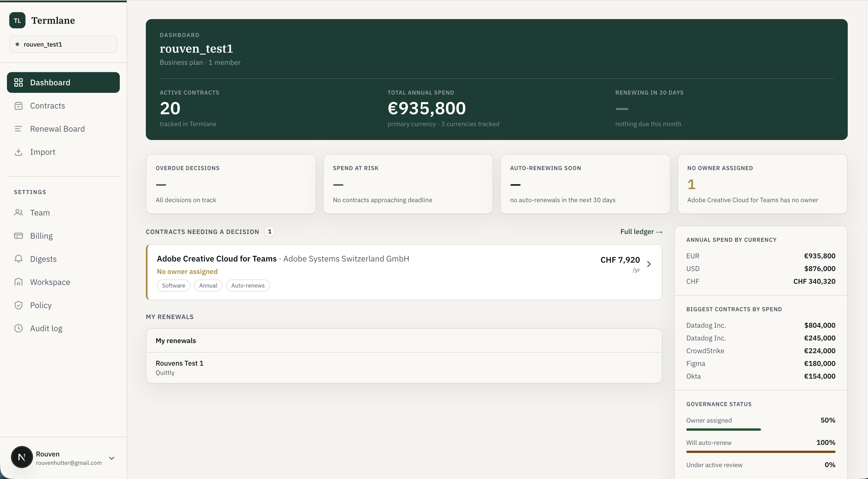Open Adobe contract via chevron arrow
Viewport: 868px width, 479px height.
point(649,264)
